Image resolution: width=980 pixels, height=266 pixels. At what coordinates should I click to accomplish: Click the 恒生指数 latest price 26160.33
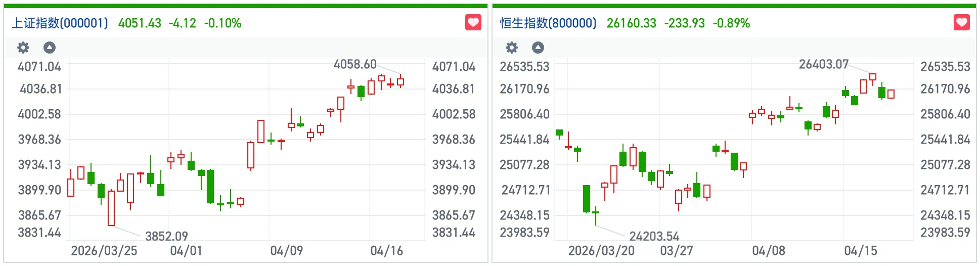tap(631, 23)
